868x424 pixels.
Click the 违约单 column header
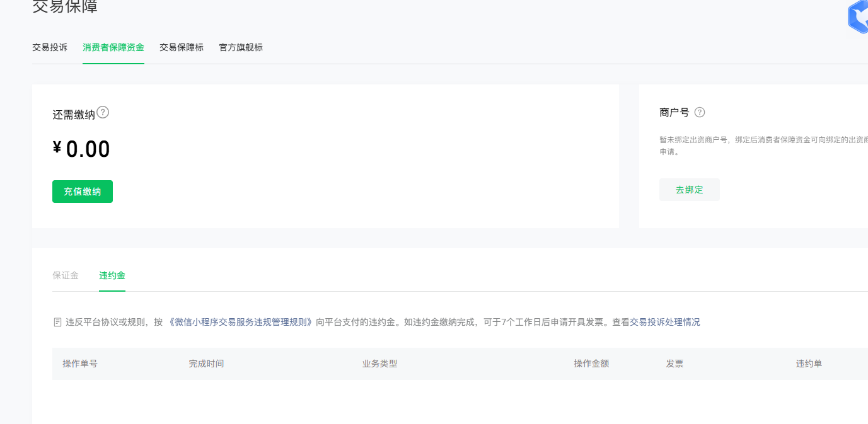pos(809,364)
